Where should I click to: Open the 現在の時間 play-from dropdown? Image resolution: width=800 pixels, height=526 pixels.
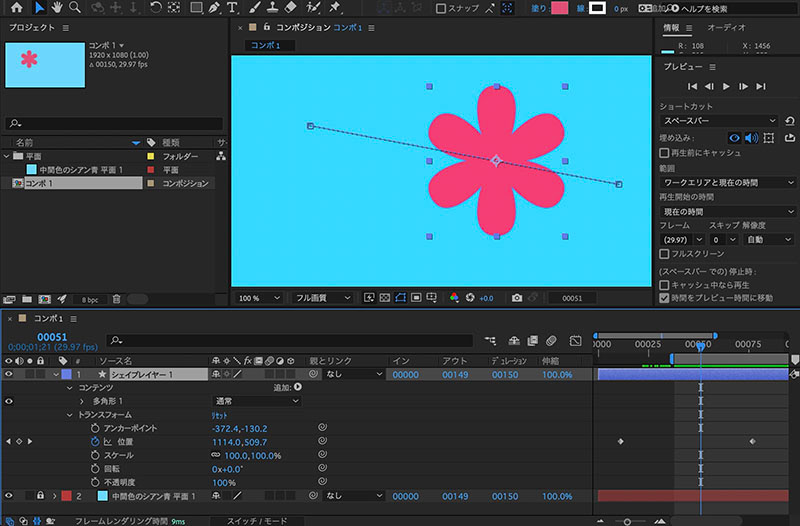(x=728, y=212)
